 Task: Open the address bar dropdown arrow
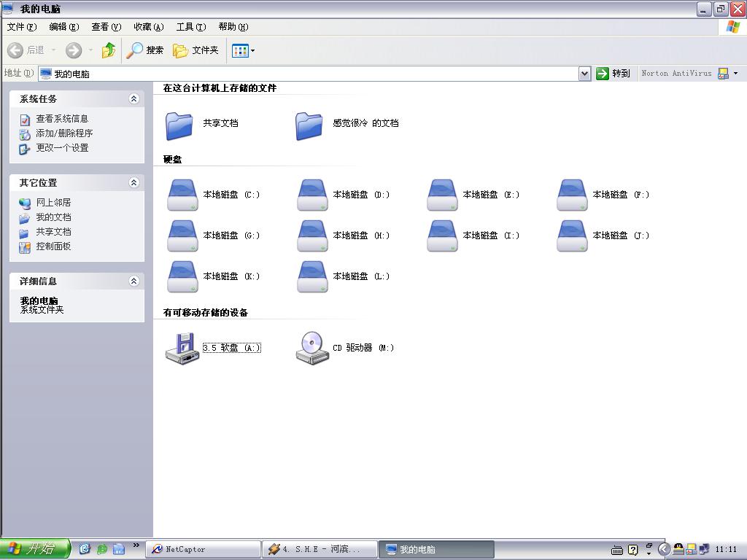[584, 74]
